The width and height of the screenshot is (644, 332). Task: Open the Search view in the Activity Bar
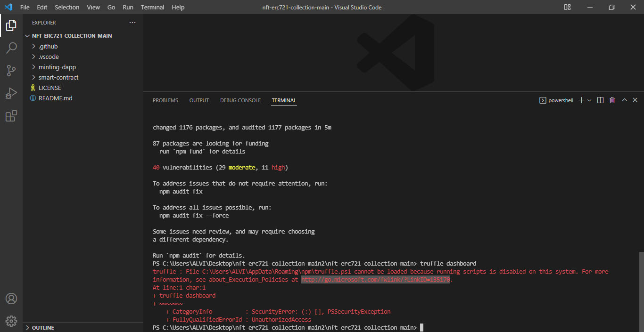[x=11, y=48]
